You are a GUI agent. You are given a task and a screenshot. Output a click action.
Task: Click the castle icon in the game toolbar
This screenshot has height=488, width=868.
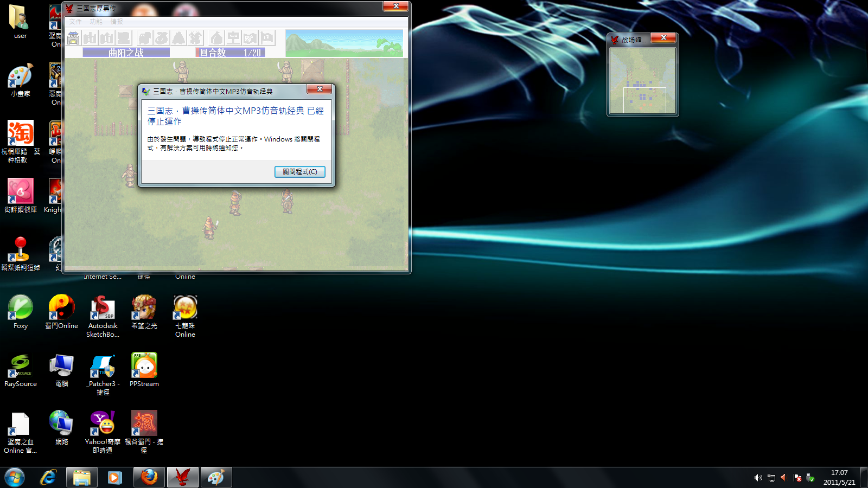[x=73, y=38]
